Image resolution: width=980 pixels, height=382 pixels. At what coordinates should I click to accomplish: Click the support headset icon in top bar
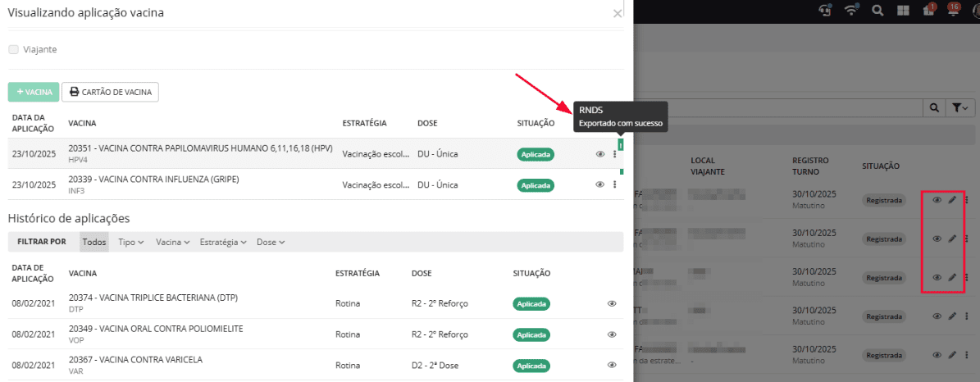(825, 11)
